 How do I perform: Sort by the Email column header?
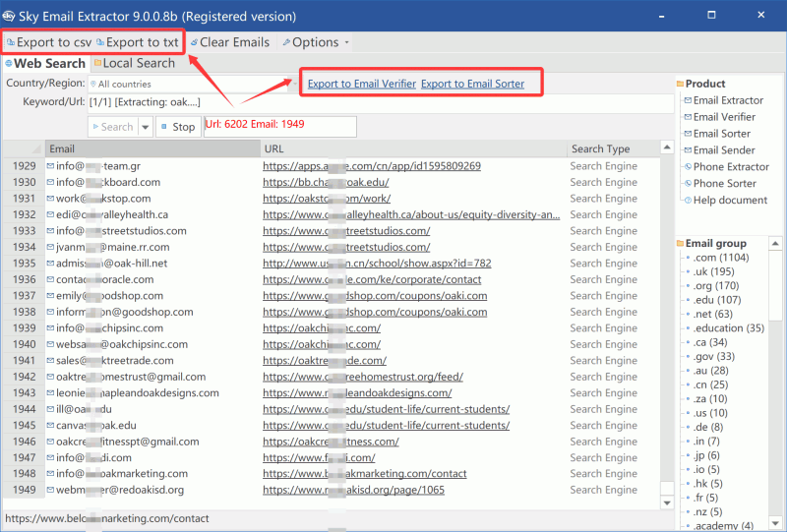(x=152, y=149)
